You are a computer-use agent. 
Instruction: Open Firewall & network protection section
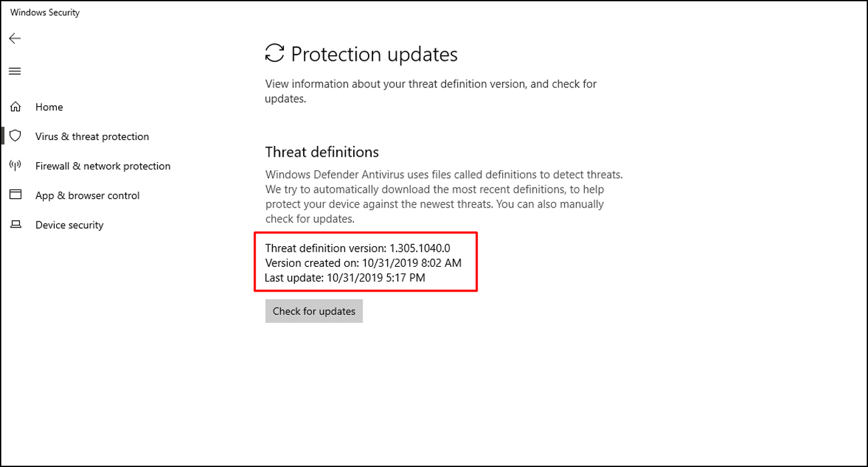click(103, 165)
